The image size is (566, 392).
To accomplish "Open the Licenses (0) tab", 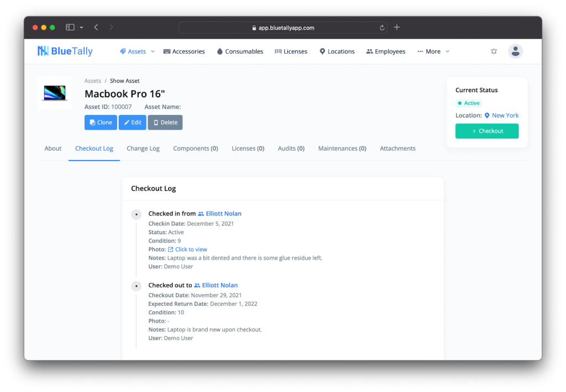I will point(248,149).
